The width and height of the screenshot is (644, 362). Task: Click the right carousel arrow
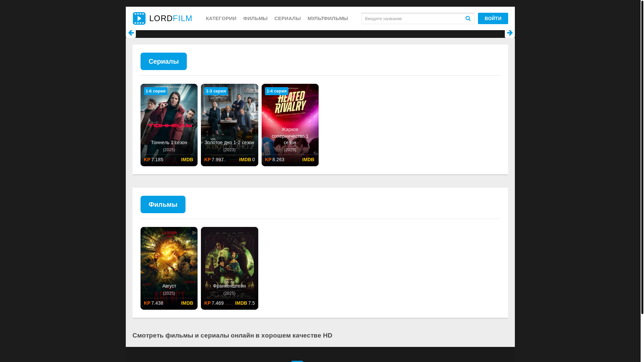(509, 33)
